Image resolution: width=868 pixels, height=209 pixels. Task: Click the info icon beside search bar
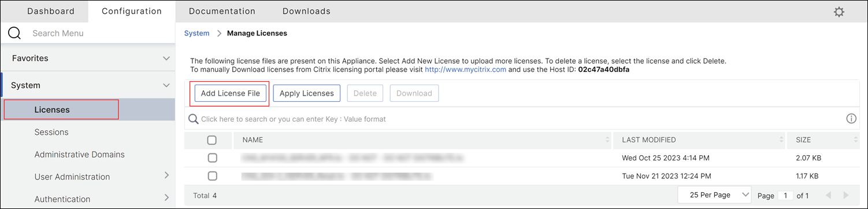click(x=851, y=119)
